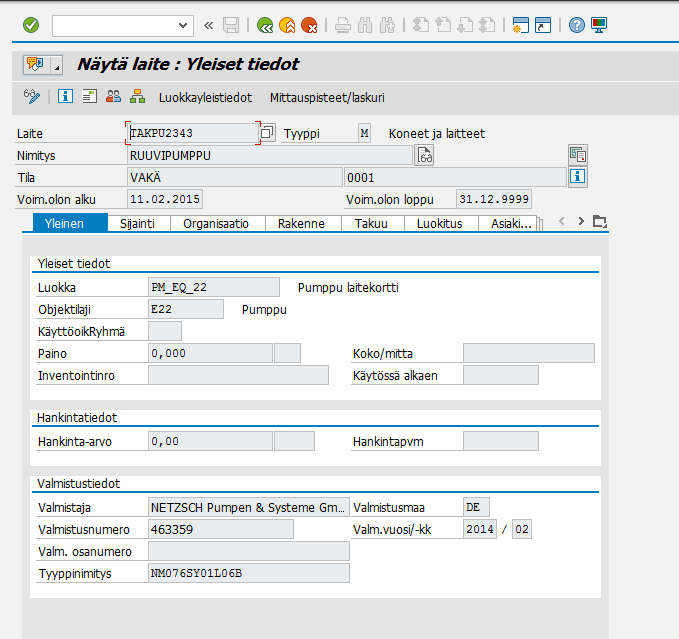Click the Next Page icon
This screenshot has height=639, width=679.
pos(465,26)
